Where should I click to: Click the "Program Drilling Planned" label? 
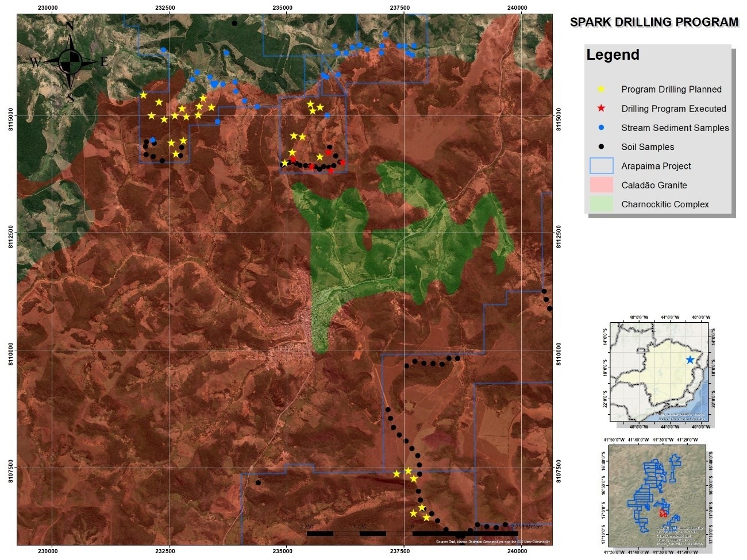coord(671,89)
